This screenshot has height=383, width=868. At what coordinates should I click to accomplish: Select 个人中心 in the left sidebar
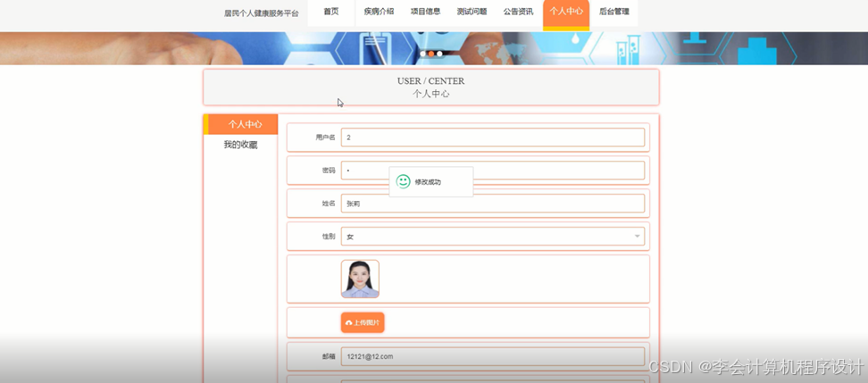click(x=241, y=124)
